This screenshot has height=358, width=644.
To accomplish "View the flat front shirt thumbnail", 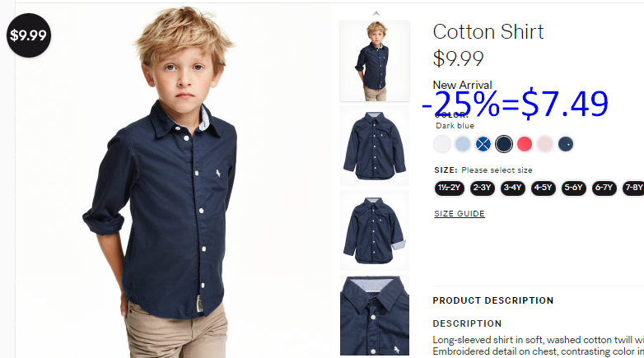I will (375, 146).
